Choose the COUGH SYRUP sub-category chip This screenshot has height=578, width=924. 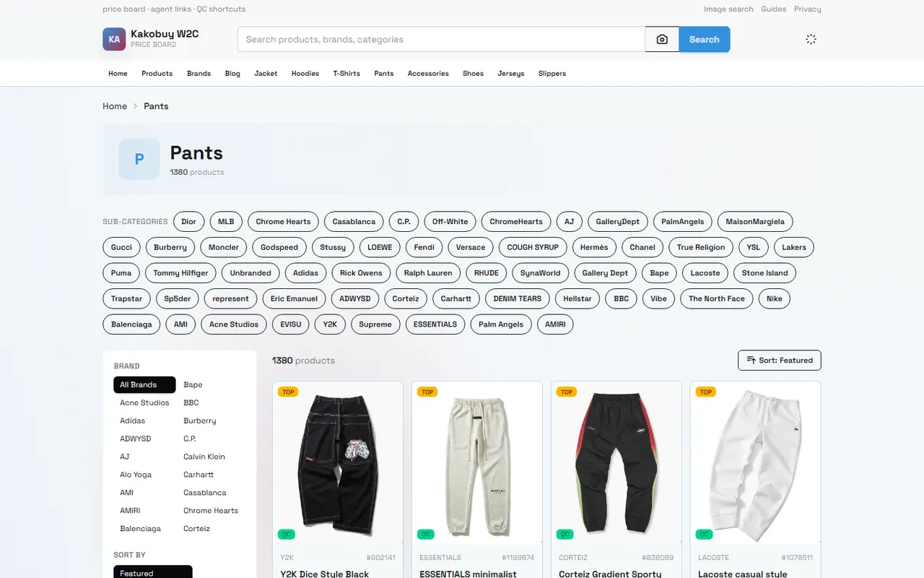coord(533,247)
